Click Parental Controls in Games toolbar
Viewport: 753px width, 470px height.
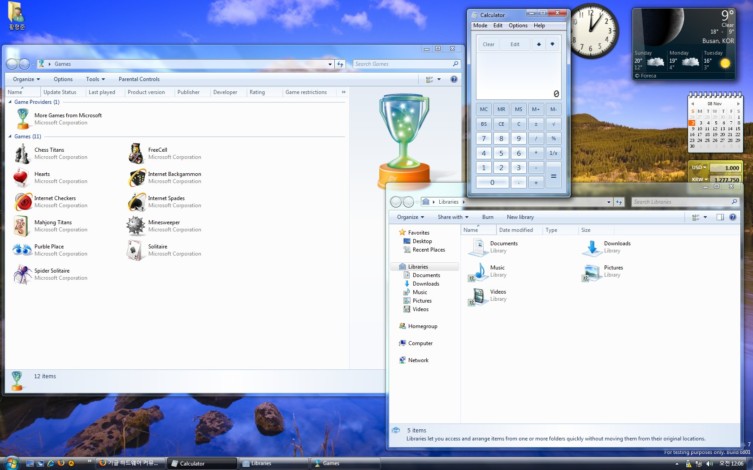[x=139, y=79]
